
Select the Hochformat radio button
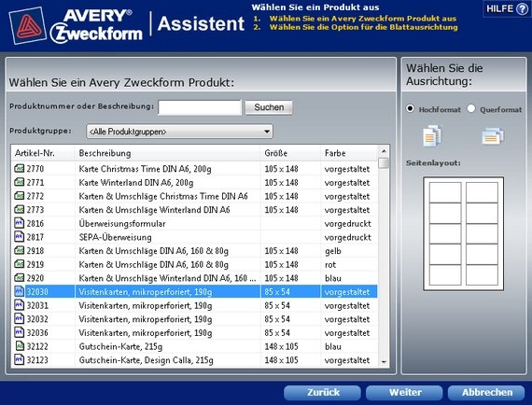coord(410,108)
